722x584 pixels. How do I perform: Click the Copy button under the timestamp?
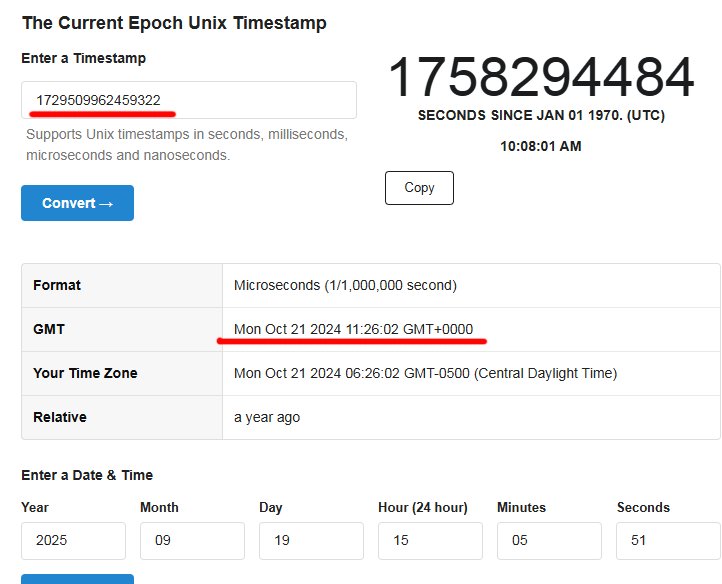419,188
